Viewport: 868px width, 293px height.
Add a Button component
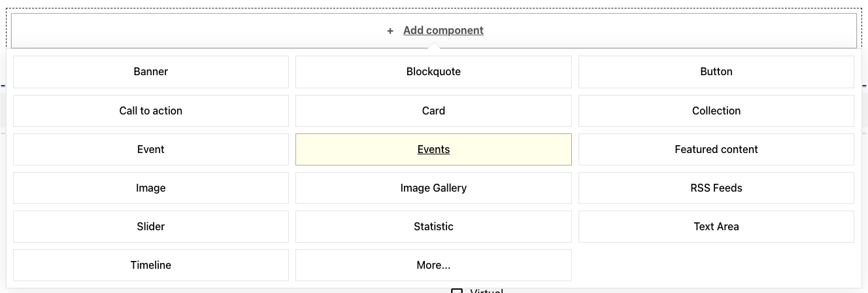(x=716, y=72)
